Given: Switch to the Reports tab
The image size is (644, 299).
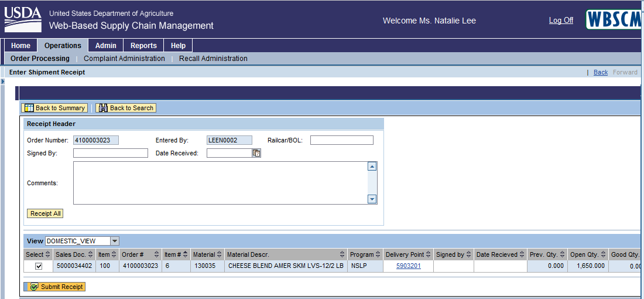Looking at the screenshot, I should [143, 46].
